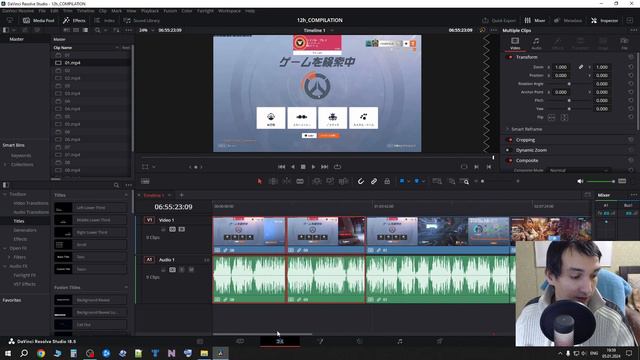Open Windows taskbar search
The width and height of the screenshot is (640, 360).
(24, 353)
